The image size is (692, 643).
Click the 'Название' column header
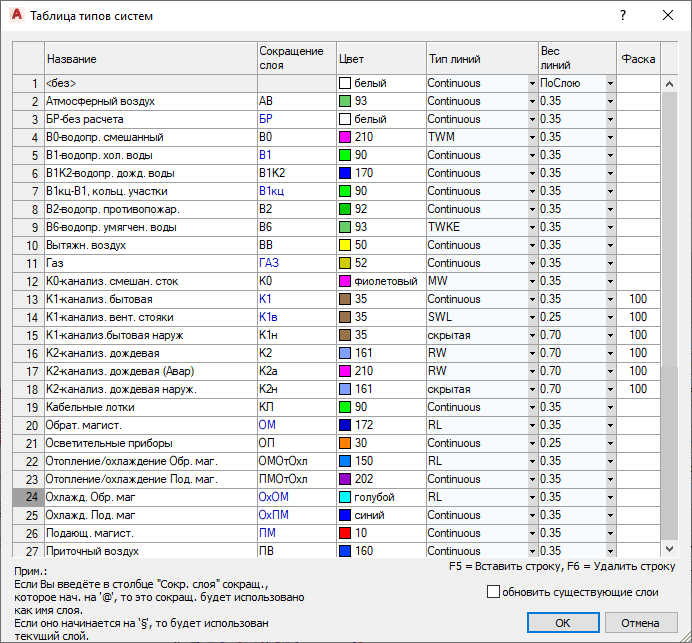[x=150, y=59]
